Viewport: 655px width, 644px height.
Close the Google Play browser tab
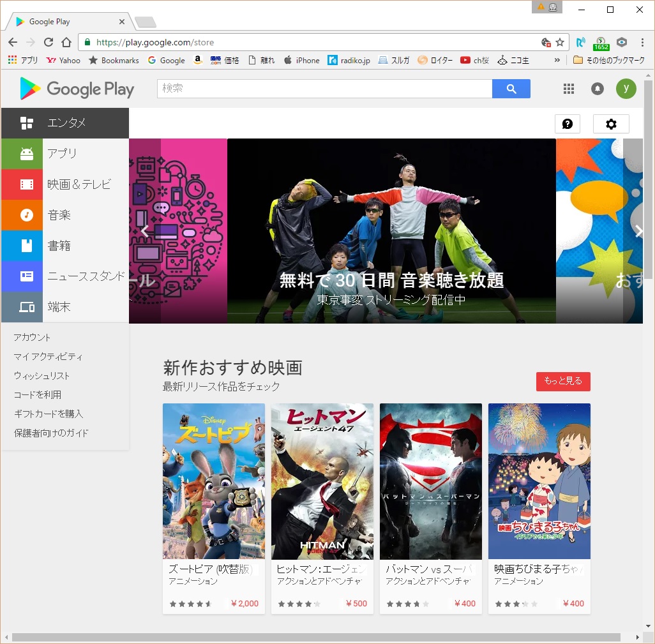(x=121, y=22)
